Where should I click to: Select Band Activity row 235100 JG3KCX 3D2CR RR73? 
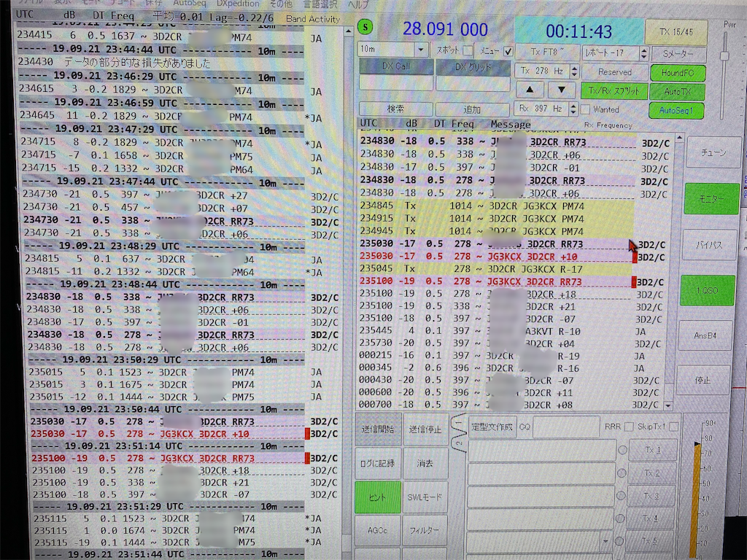pos(169,458)
